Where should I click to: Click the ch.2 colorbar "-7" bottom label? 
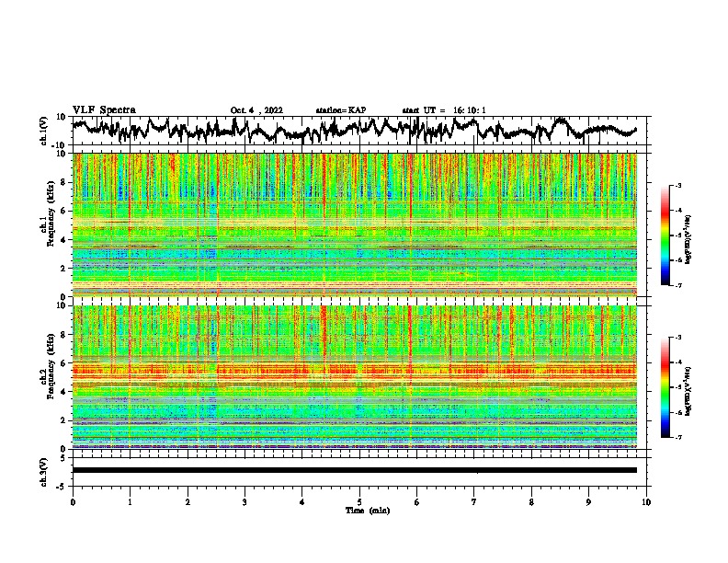(x=677, y=437)
